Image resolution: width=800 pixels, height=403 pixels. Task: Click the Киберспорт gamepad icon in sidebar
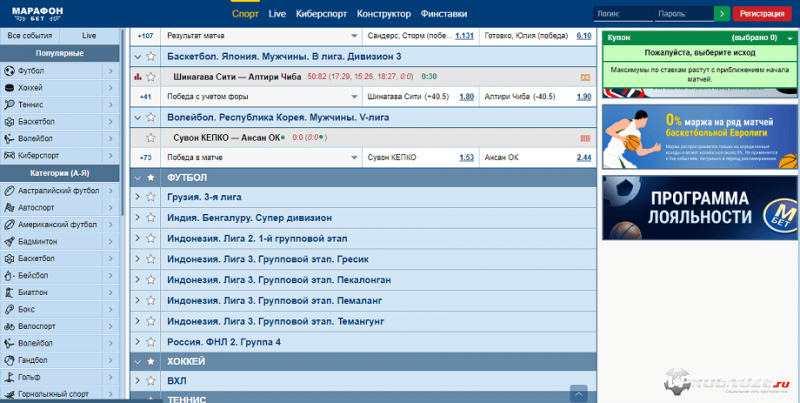coord(9,155)
